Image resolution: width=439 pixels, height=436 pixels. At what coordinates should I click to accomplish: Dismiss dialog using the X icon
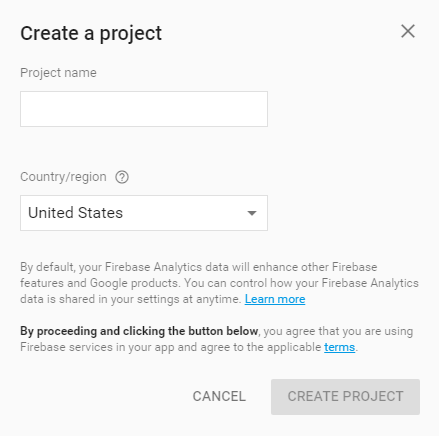[408, 31]
